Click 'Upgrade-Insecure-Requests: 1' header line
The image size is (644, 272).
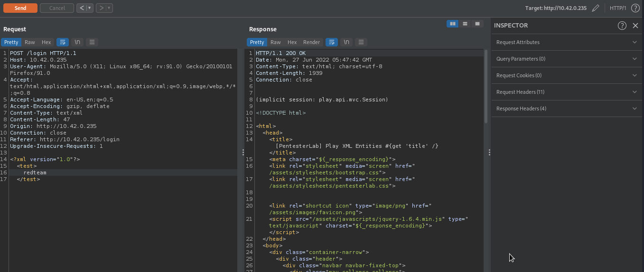click(x=56, y=146)
